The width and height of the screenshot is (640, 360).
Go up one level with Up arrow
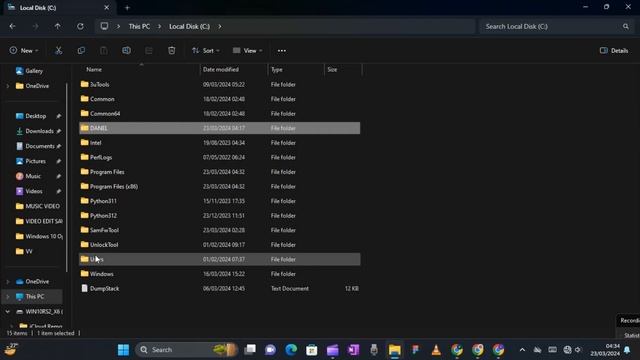click(x=58, y=27)
